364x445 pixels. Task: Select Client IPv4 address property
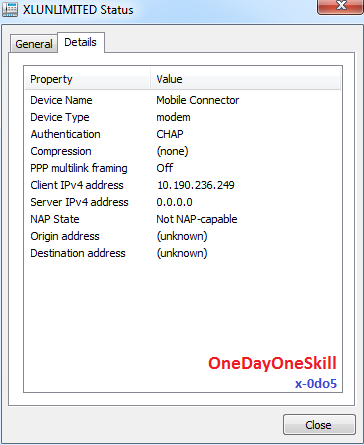pos(77,185)
